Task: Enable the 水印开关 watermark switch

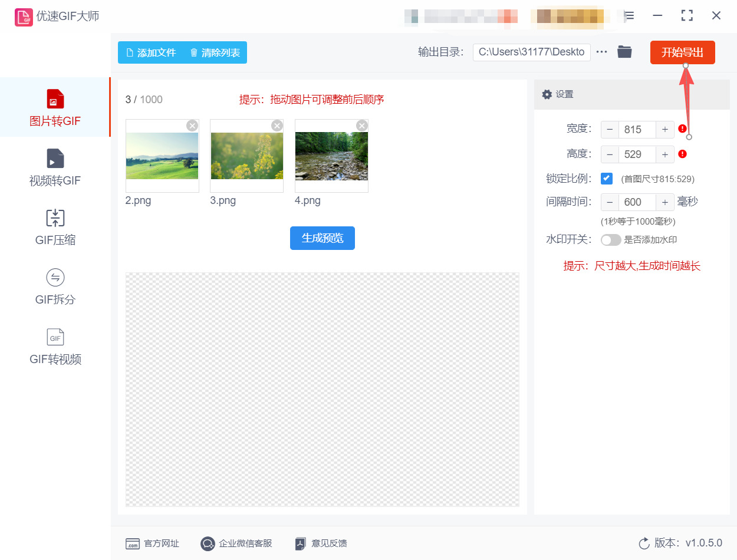Action: (611, 240)
